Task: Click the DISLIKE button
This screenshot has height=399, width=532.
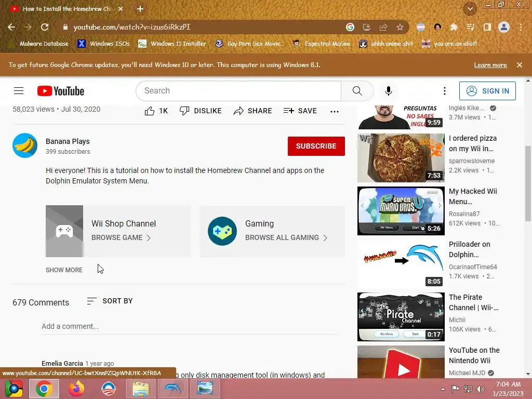Action: (x=201, y=111)
